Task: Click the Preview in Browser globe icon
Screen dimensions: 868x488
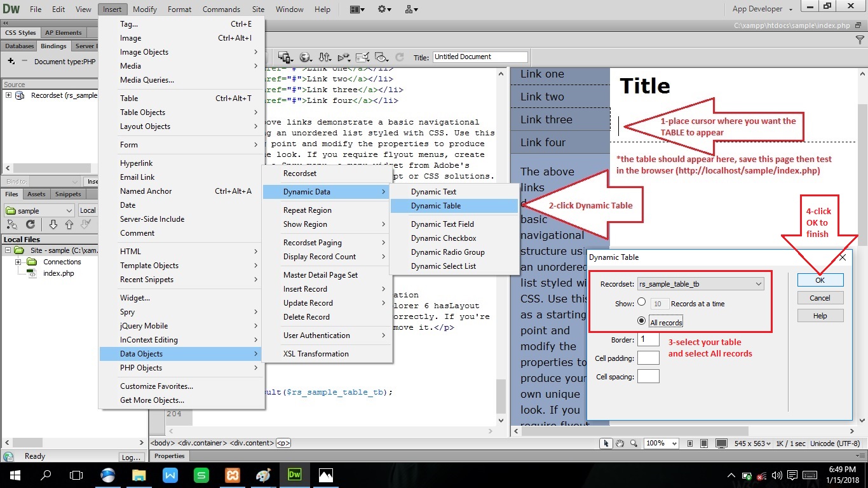Action: point(306,57)
